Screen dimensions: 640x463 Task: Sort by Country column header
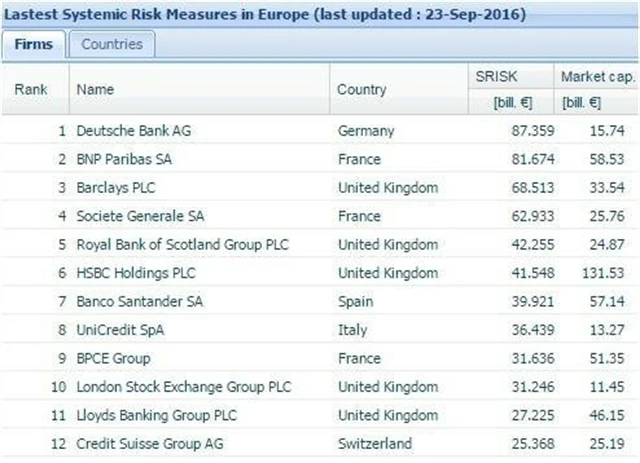pos(361,89)
